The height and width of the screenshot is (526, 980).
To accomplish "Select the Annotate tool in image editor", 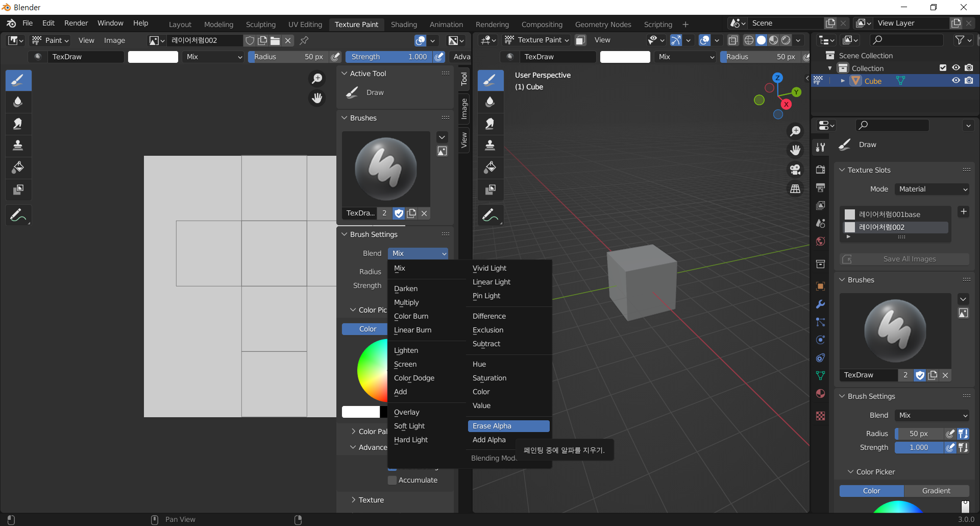I will coord(18,216).
